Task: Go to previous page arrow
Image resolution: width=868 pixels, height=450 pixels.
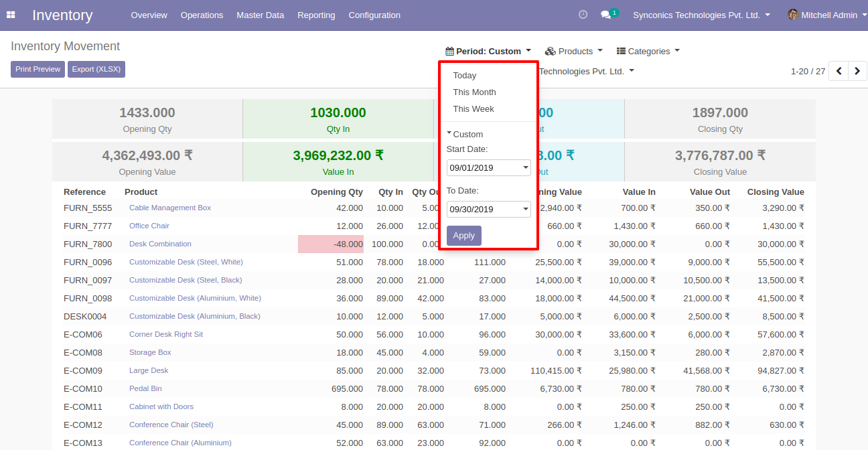Action: (839, 71)
